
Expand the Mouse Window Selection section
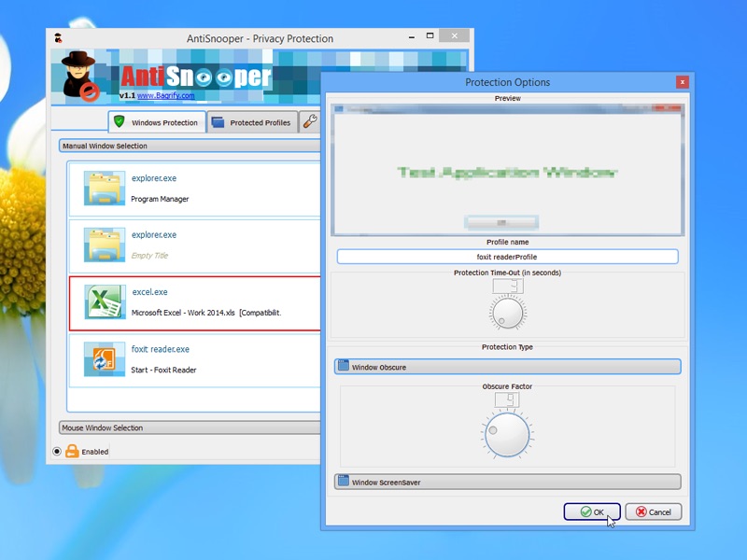(190, 427)
